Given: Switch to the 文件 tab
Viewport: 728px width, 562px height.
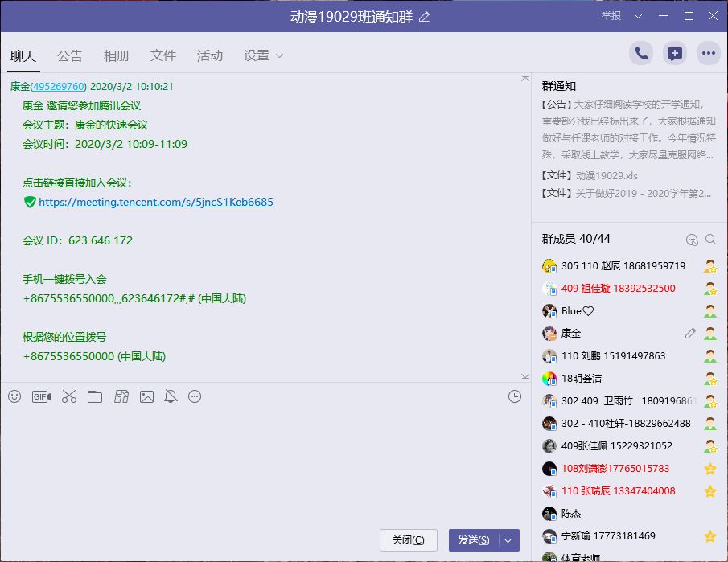Looking at the screenshot, I should [163, 55].
